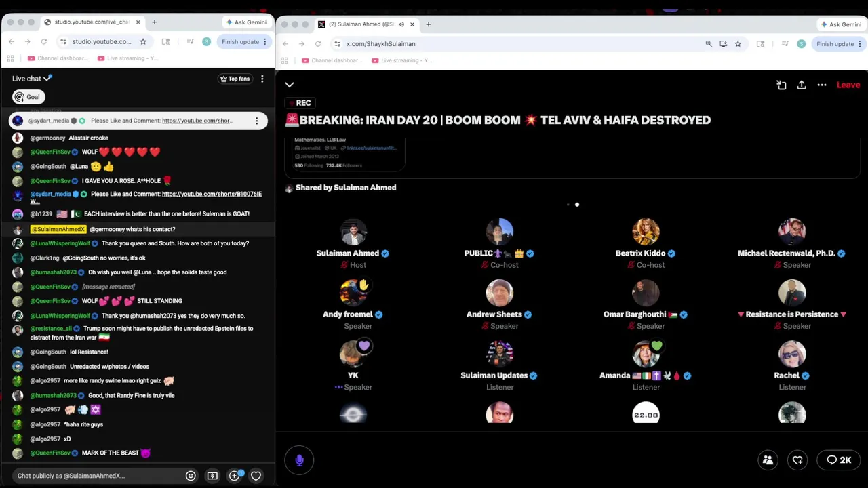Viewport: 868px width, 488px height.
Task: Click the @resistance_ali chat author name
Action: pos(51,329)
